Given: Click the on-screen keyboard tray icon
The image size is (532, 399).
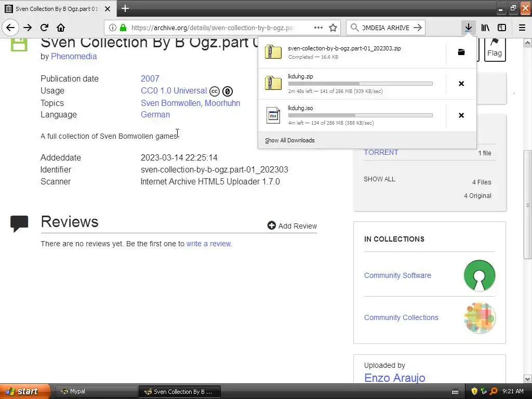Looking at the screenshot, I should pos(455,392).
